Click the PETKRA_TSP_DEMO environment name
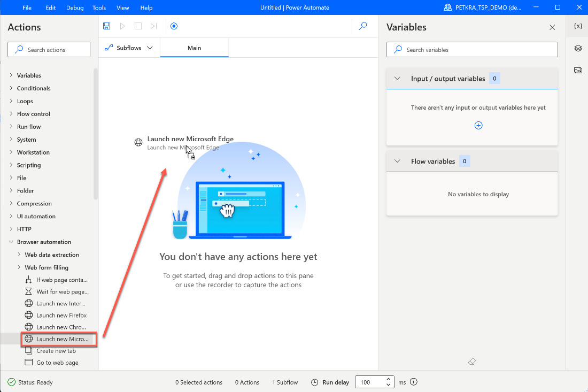 488,7
